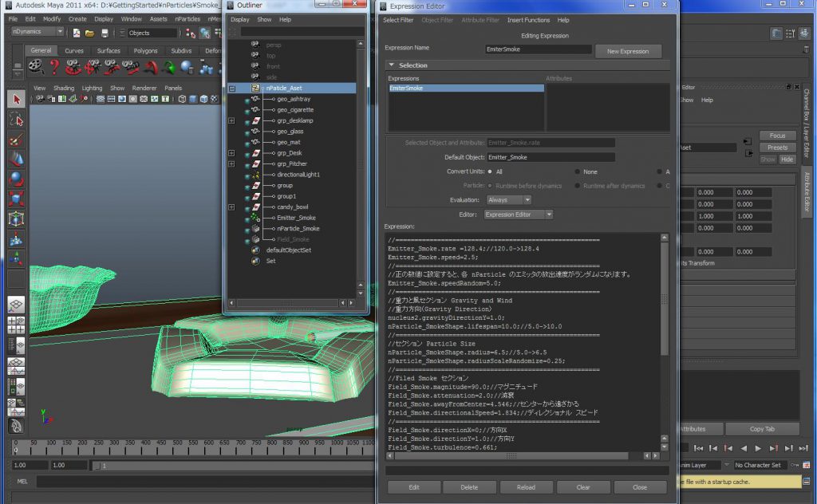Open the nDynamics menu set dropdown
This screenshot has height=504, width=817.
pos(37,32)
